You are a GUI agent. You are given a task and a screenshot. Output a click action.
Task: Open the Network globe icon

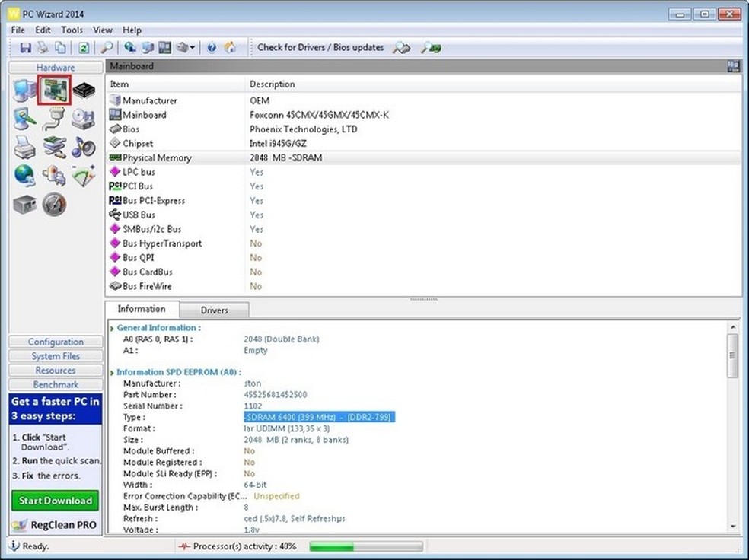[24, 175]
